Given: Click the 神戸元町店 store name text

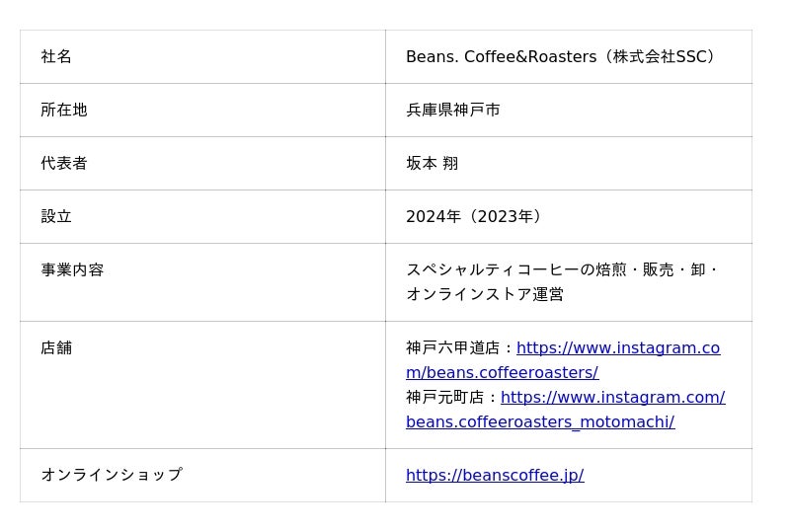Looking at the screenshot, I should (x=445, y=398).
